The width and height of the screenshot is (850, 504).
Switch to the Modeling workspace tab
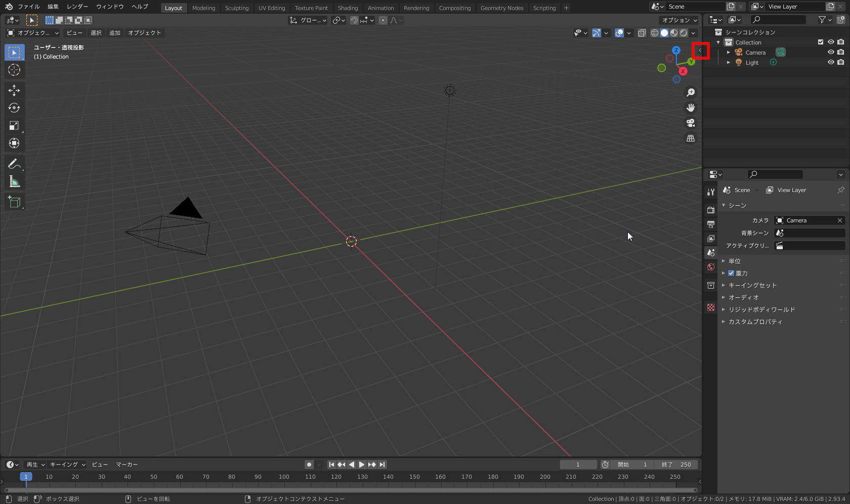tap(203, 8)
